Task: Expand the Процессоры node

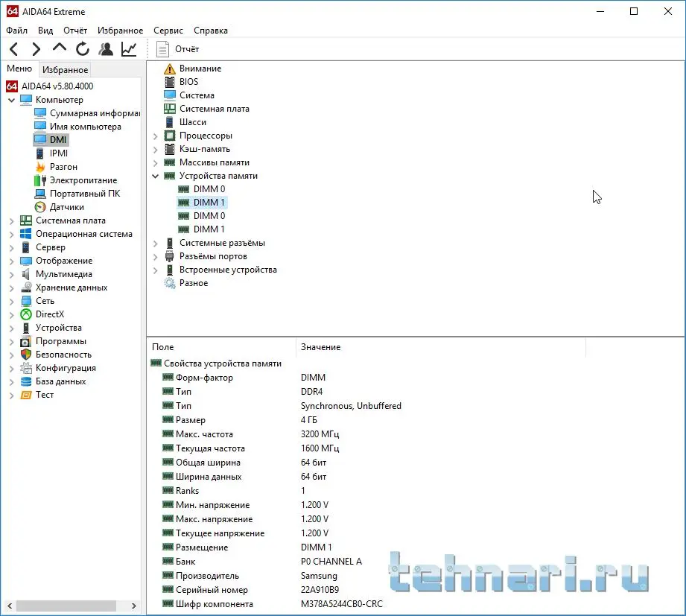Action: (156, 136)
